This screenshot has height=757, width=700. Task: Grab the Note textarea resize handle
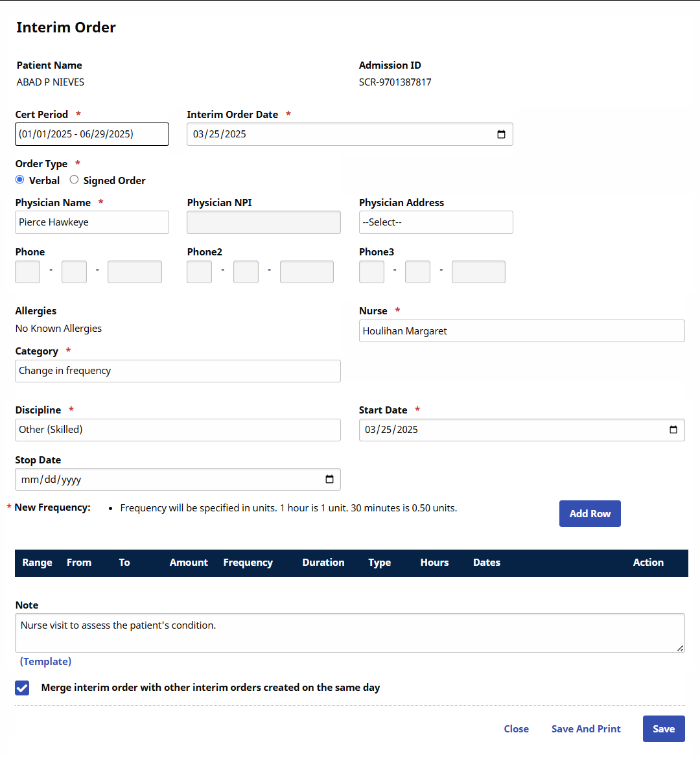tap(680, 648)
